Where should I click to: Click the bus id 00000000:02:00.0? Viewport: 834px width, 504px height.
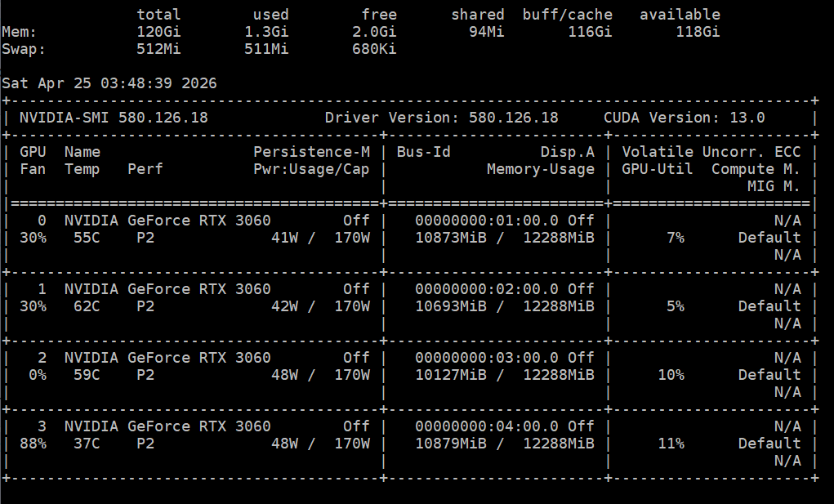[x=487, y=289]
